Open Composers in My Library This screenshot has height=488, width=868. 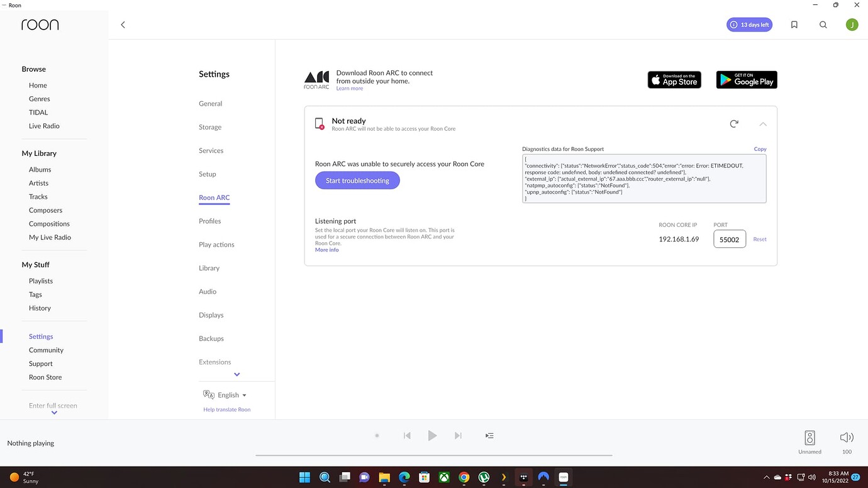tap(45, 210)
